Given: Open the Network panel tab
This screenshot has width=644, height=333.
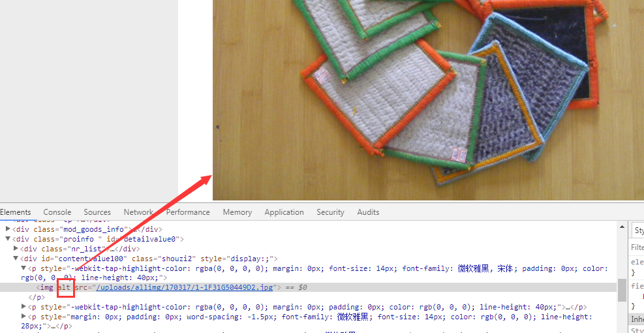Looking at the screenshot, I should [x=138, y=212].
